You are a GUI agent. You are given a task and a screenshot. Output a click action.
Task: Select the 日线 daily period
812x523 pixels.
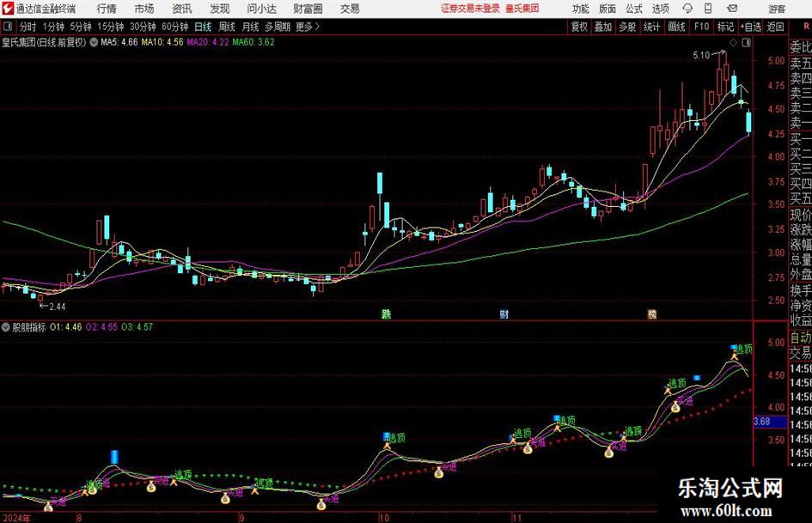[x=203, y=27]
